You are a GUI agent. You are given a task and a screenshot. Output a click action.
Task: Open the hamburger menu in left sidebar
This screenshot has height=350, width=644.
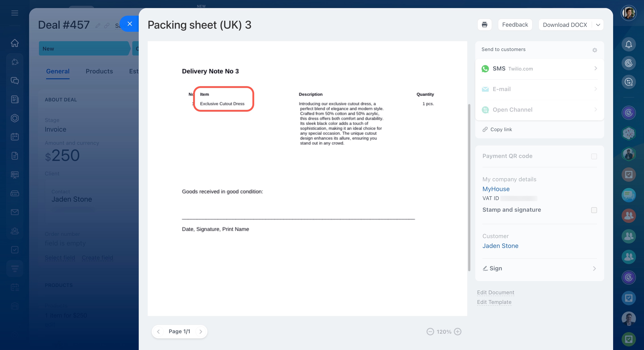(x=15, y=13)
